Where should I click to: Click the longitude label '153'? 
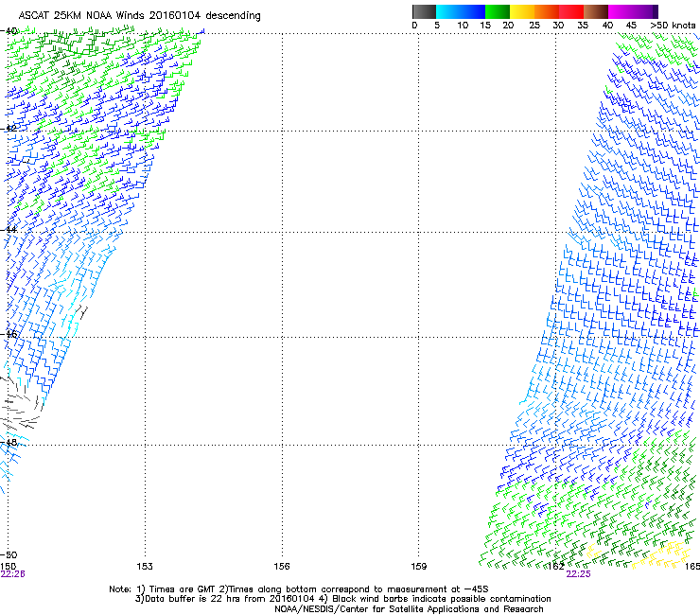tap(145, 567)
